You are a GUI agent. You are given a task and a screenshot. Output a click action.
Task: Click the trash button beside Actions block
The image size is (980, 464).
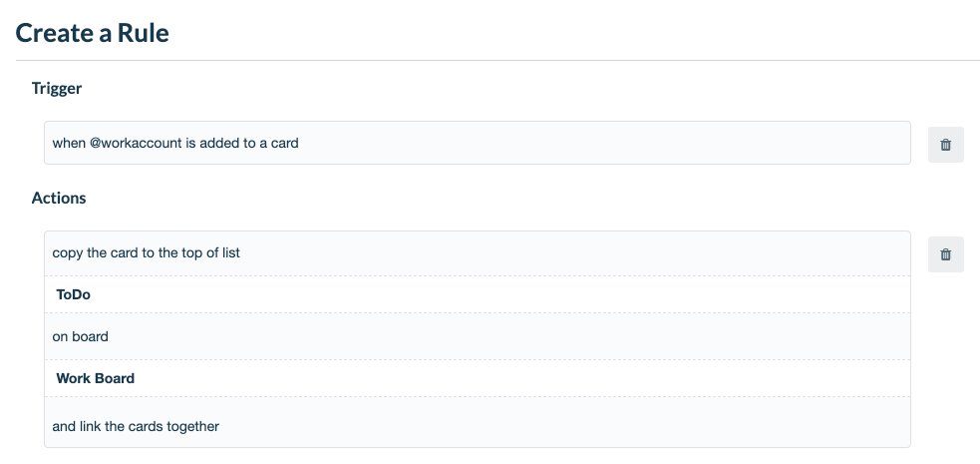tap(946, 254)
